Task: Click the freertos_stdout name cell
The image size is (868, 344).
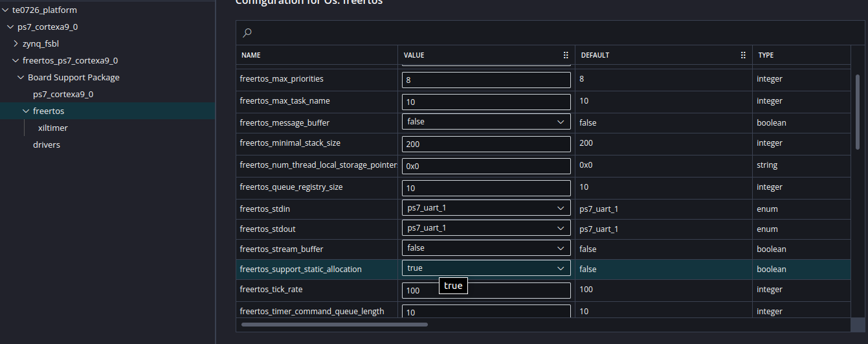Action: pos(317,229)
